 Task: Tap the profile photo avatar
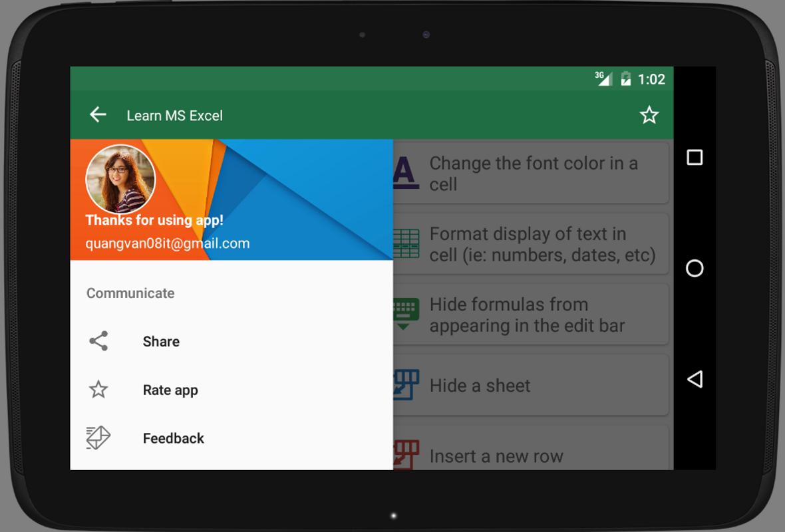[120, 179]
